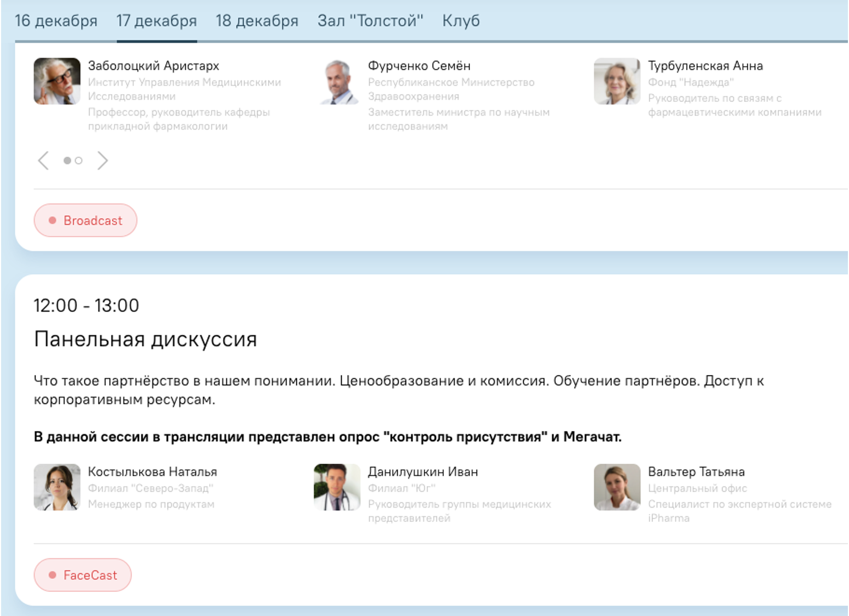Select the 17 декабря tab
The width and height of the screenshot is (849, 616).
coord(157,21)
